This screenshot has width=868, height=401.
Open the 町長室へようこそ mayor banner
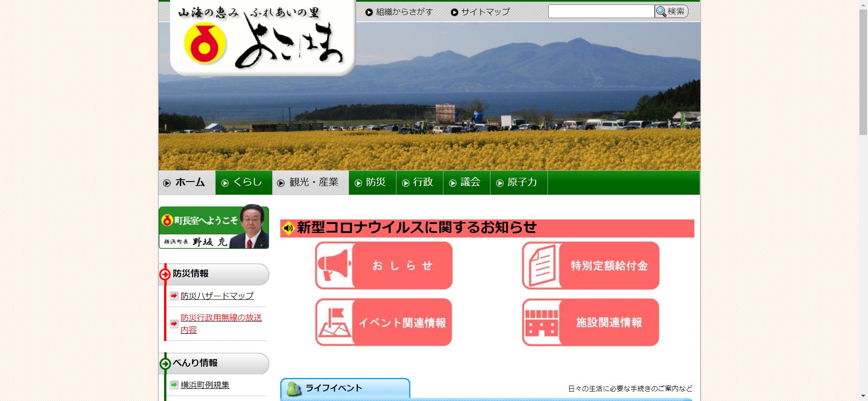tap(213, 227)
